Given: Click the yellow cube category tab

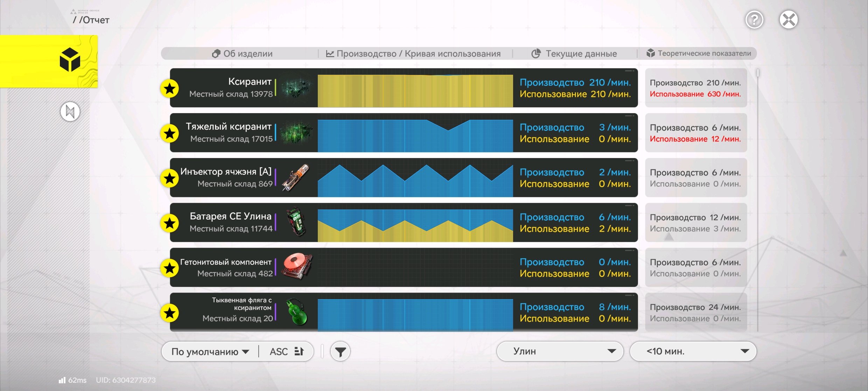Looking at the screenshot, I should 49,61.
